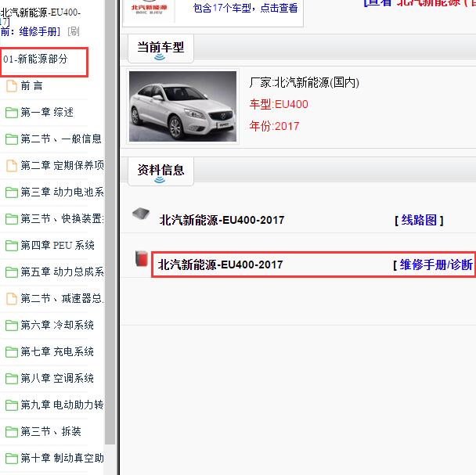The height and width of the screenshot is (475, 476).
Task: Open 第八章 空调系统 chapter
Action: coord(57,379)
